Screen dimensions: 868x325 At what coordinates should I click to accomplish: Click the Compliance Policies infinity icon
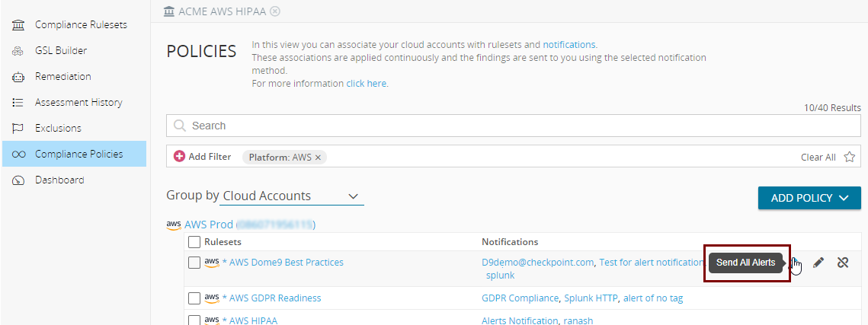pyautogui.click(x=18, y=155)
